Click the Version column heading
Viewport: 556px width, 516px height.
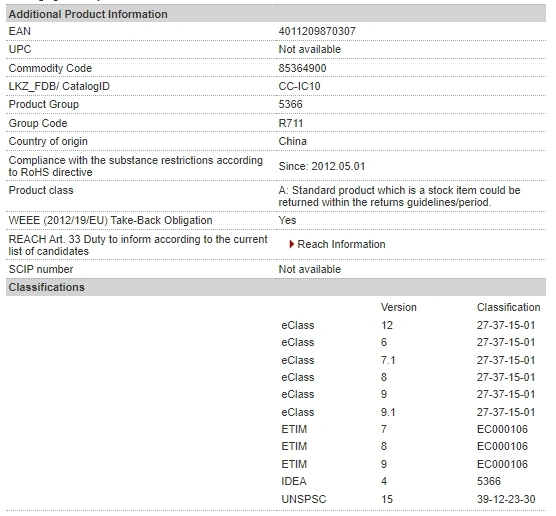pos(399,307)
